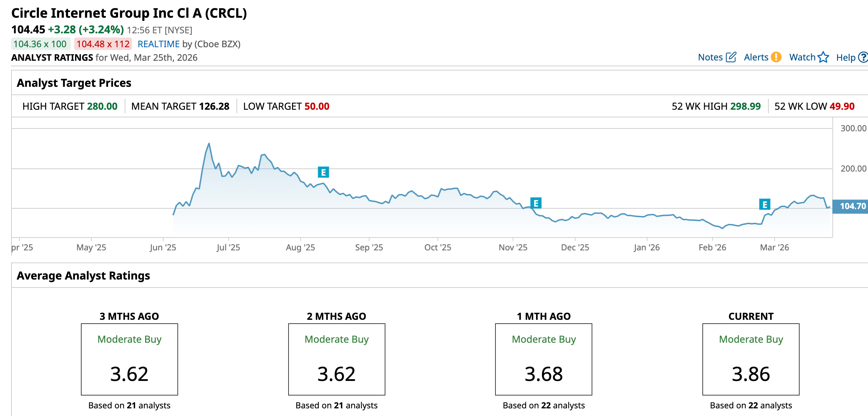Select the 2 MTHS AGO rating box

(336, 359)
